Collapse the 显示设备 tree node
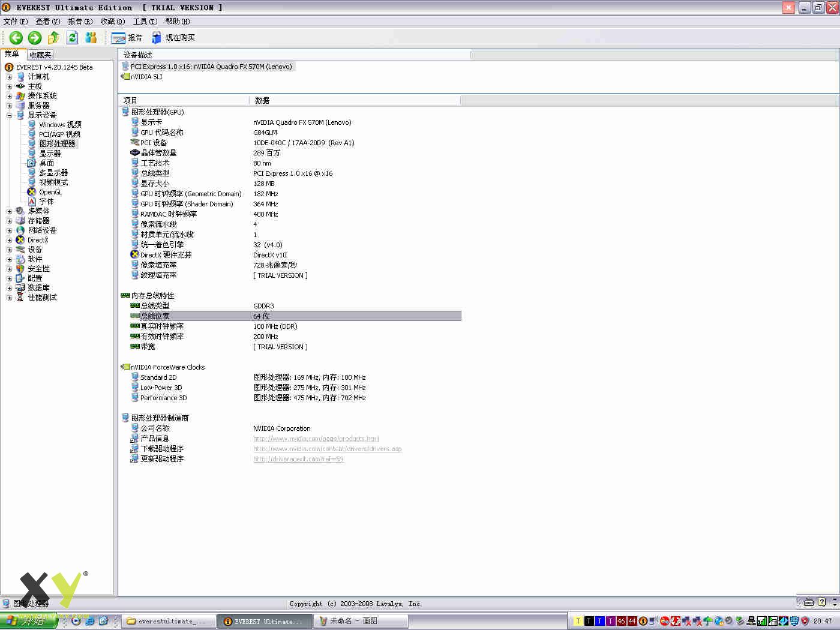This screenshot has height=630, width=840. pyautogui.click(x=9, y=115)
